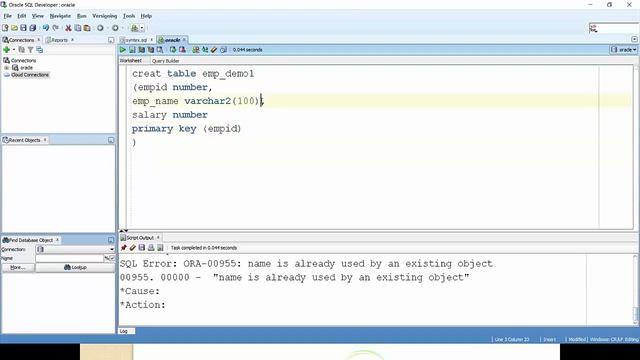The height and width of the screenshot is (360, 640).
Task: Click the More... button
Action: pyautogui.click(x=18, y=267)
